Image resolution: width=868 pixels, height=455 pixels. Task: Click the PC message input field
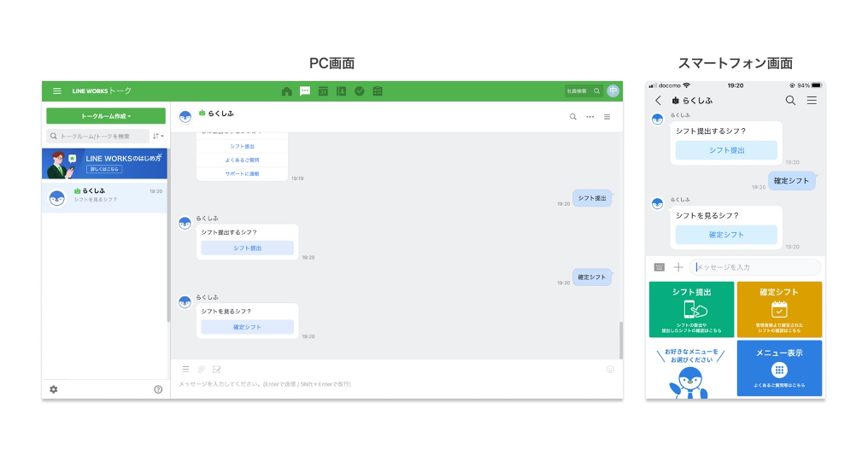click(x=384, y=384)
